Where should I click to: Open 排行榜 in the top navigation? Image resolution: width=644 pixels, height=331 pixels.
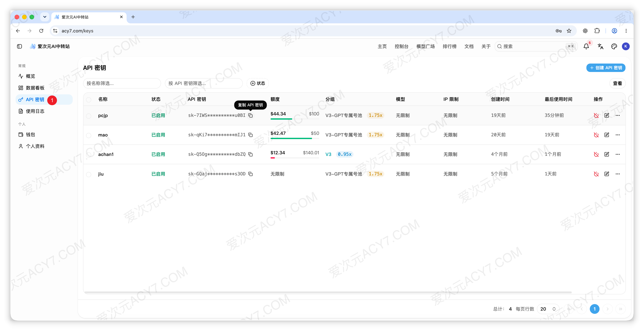coord(450,46)
